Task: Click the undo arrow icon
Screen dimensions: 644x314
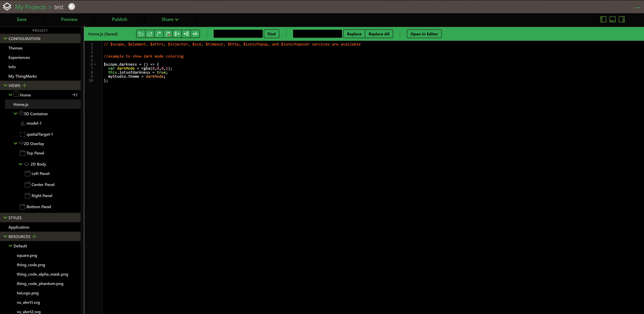Action: click(141, 34)
